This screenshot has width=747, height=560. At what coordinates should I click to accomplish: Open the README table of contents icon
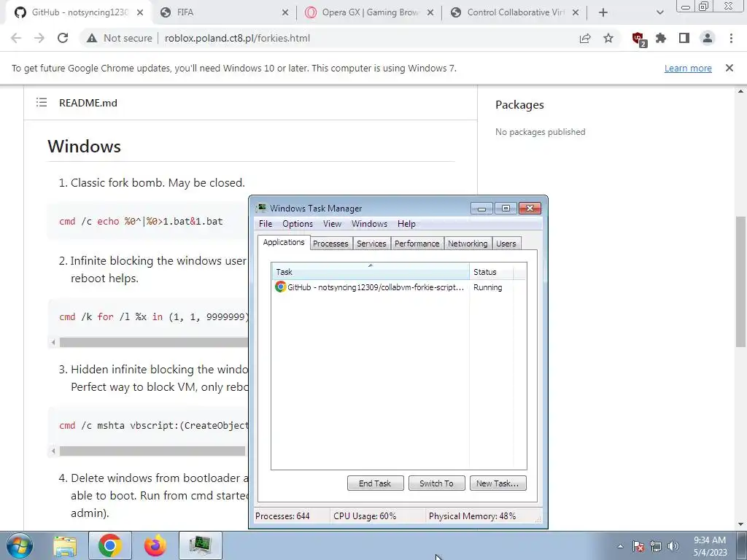click(42, 102)
